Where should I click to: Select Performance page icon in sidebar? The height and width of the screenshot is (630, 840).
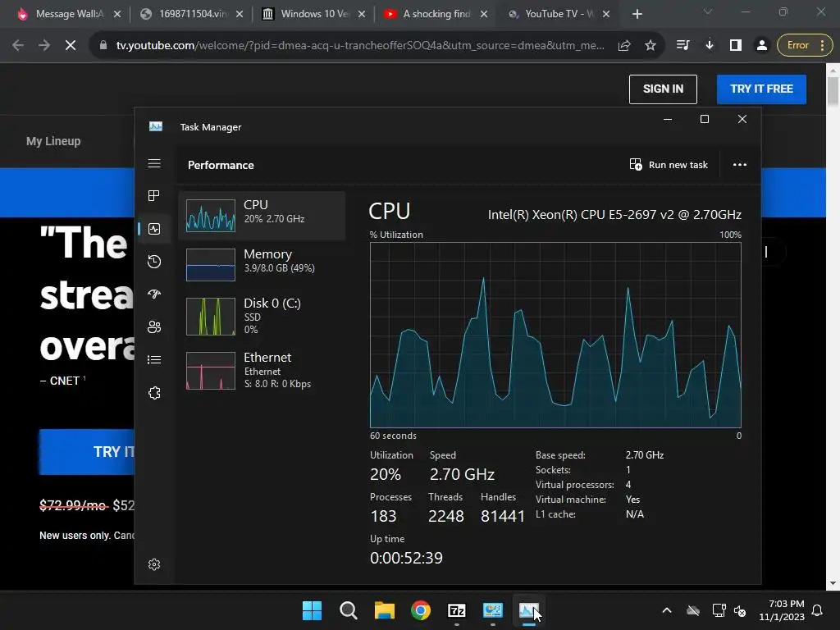[x=154, y=230]
